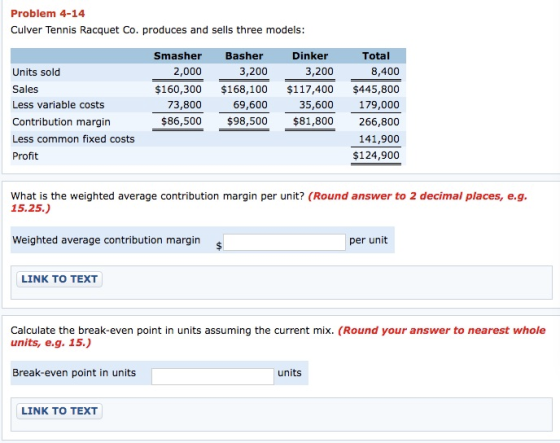
Task: Select the Smasher column header
Action: tap(178, 56)
